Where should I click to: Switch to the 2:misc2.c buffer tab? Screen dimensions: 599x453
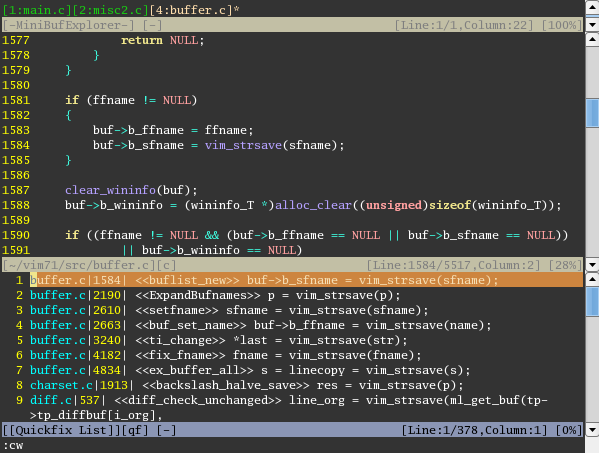click(110, 10)
